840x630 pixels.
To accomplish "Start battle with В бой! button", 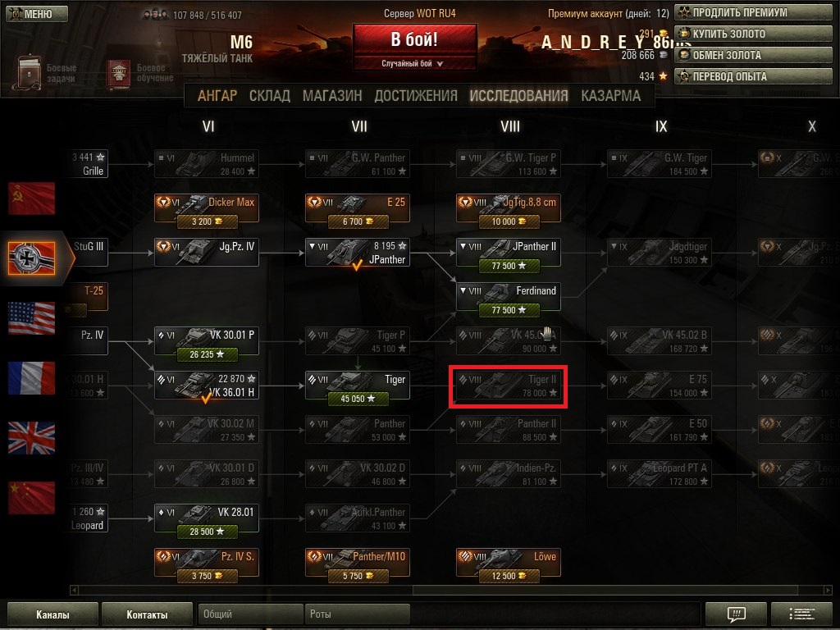I will point(414,39).
